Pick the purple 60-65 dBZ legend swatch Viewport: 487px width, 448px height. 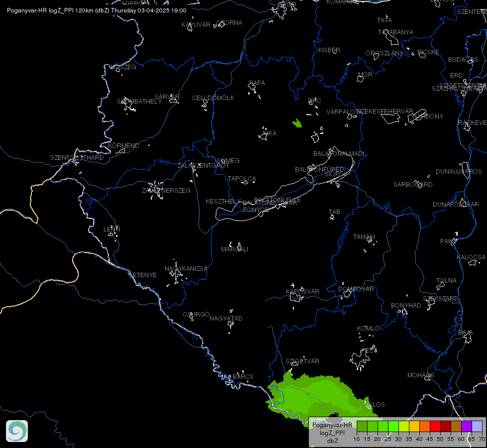click(x=467, y=426)
